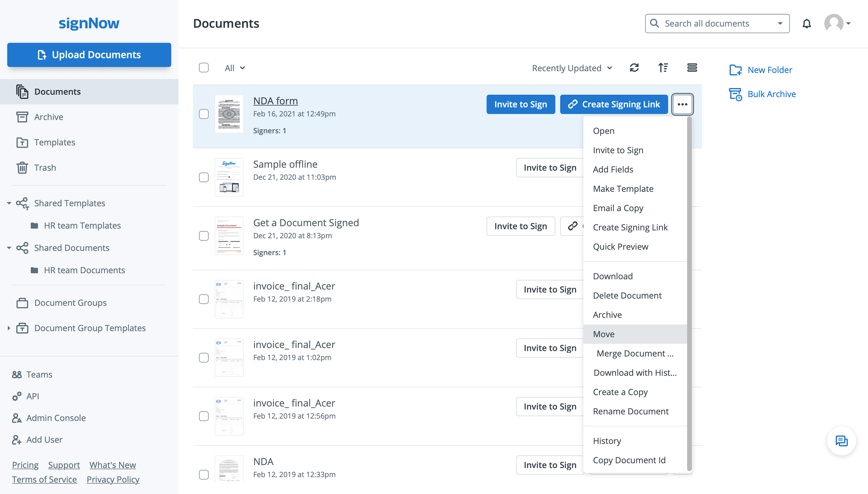Open the three-dots more actions button

(682, 104)
